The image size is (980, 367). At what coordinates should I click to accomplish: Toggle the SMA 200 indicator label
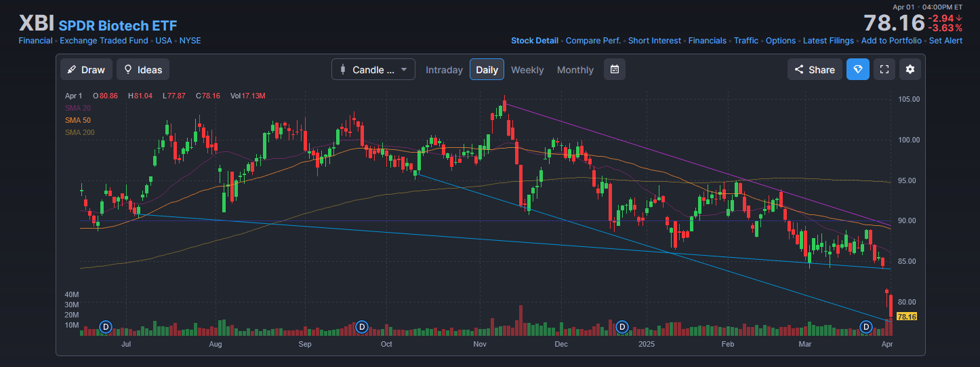coord(80,132)
